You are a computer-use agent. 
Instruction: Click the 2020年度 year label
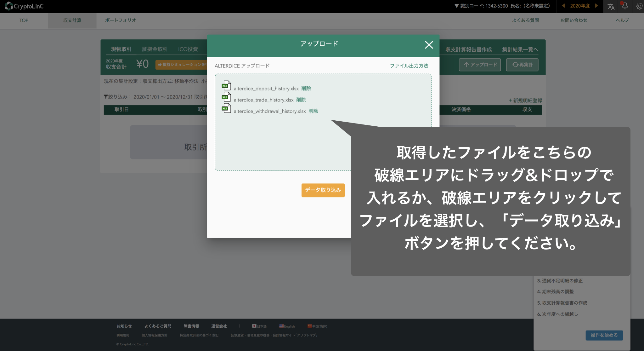pyautogui.click(x=580, y=6)
